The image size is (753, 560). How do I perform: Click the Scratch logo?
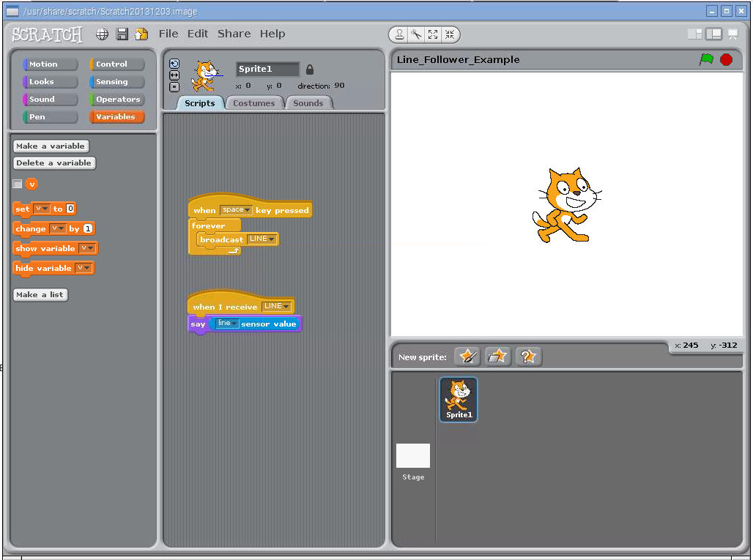47,34
